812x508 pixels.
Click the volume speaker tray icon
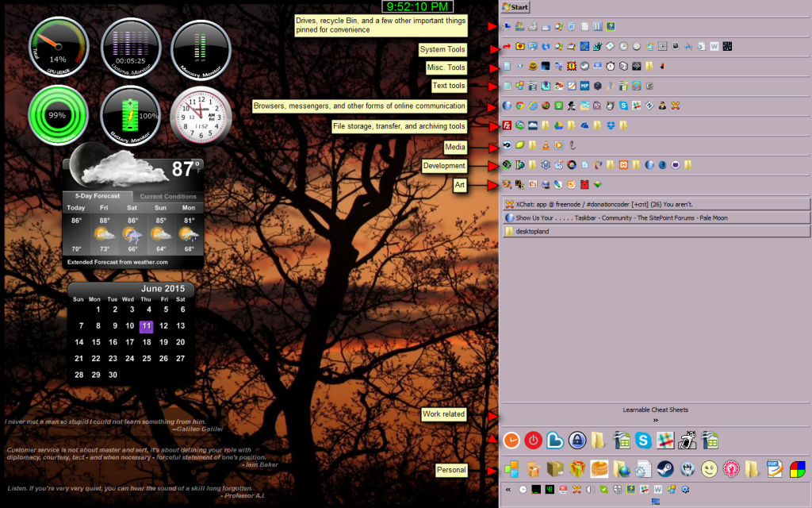590,490
